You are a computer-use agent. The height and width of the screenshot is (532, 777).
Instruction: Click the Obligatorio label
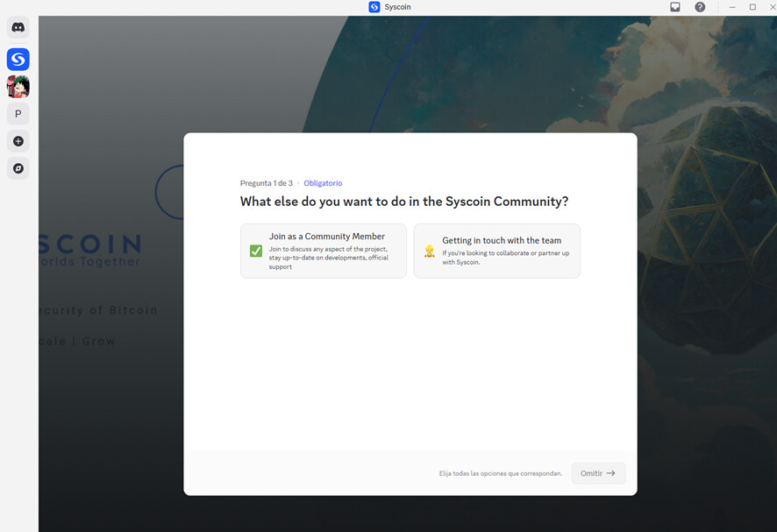(323, 183)
